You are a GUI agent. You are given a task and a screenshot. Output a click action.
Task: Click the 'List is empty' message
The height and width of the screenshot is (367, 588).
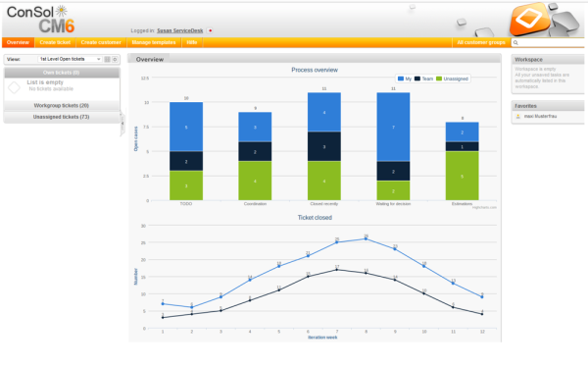point(45,82)
